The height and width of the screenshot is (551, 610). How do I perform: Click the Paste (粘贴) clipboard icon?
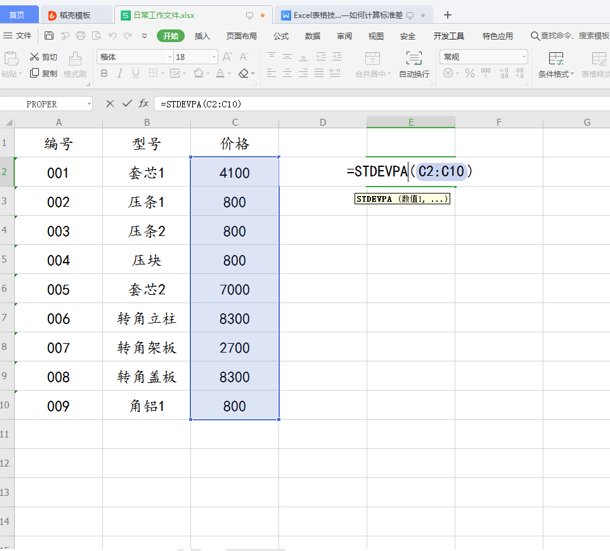point(11,59)
